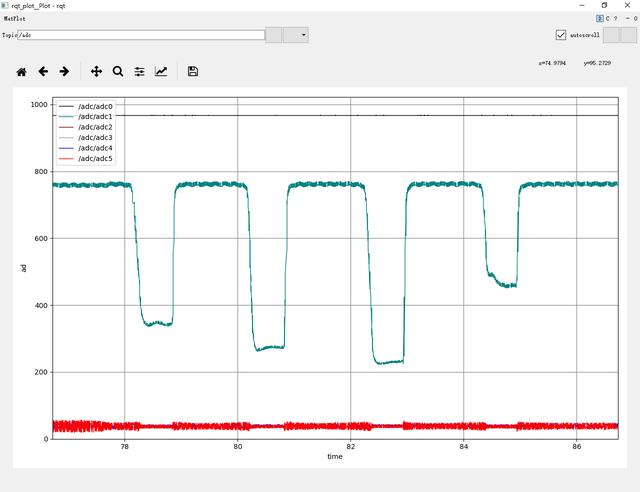Click the 80 tick label on time axis
This screenshot has width=640, height=492.
(x=238, y=447)
